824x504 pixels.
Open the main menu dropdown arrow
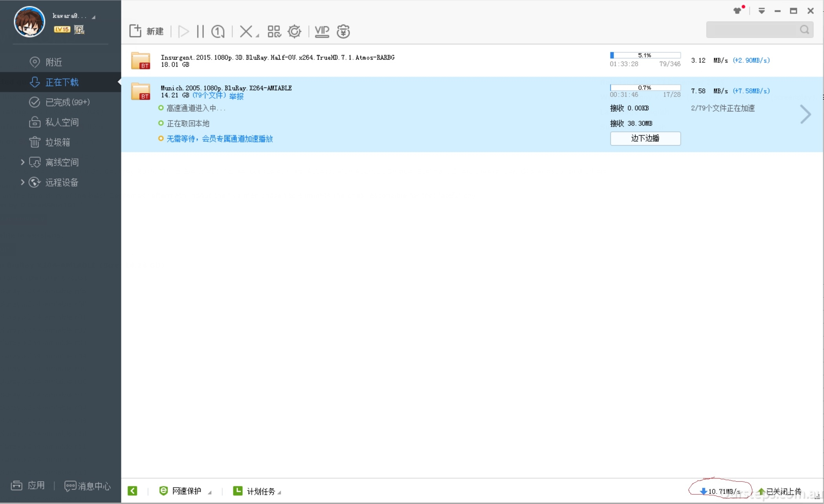tap(762, 11)
